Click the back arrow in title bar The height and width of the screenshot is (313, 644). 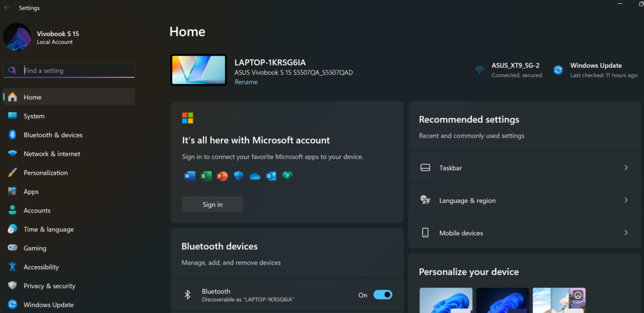7,7
